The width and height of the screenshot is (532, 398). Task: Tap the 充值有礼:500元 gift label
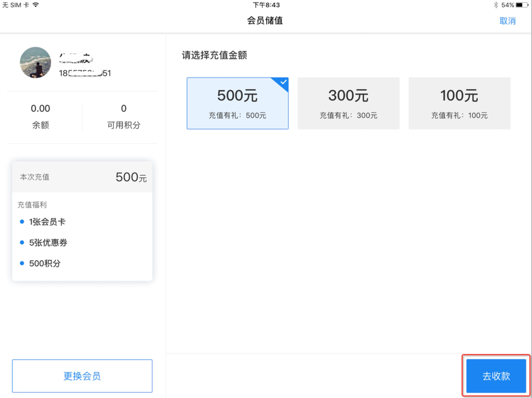pos(237,115)
